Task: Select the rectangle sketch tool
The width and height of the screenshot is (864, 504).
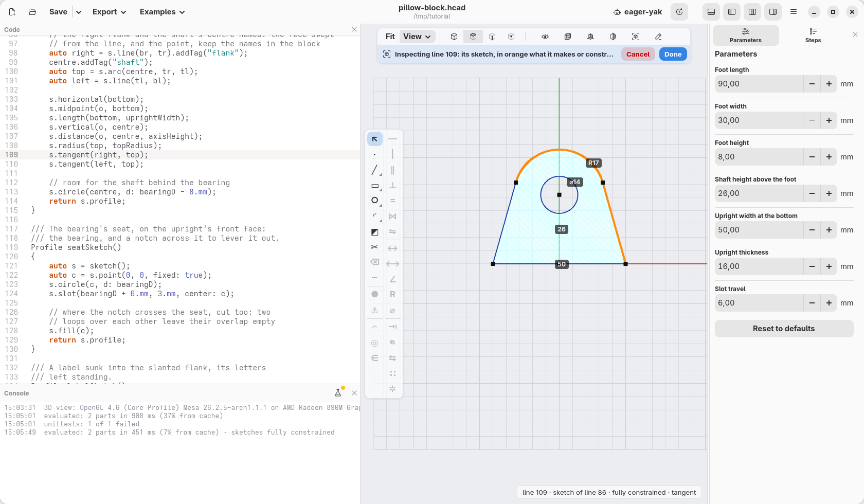Action: (374, 186)
